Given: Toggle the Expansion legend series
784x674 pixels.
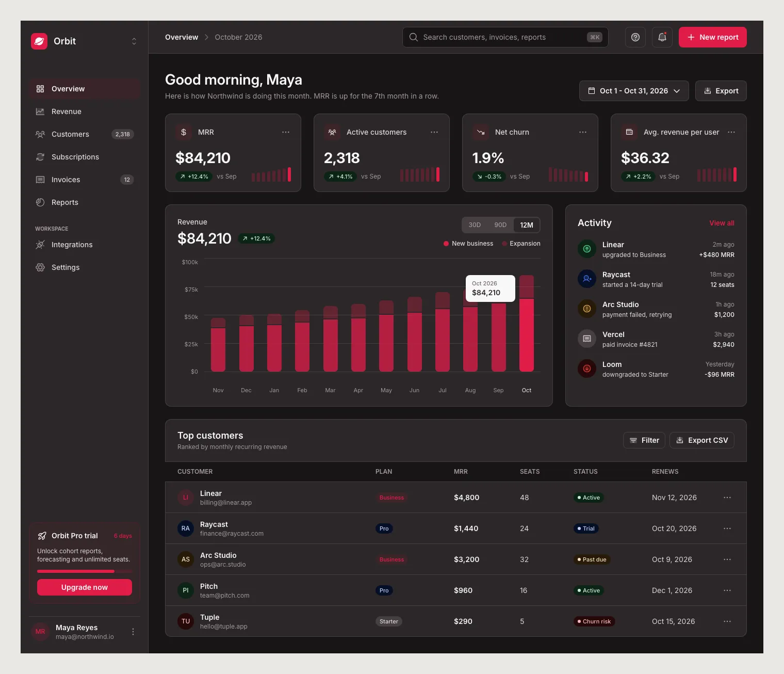Looking at the screenshot, I should tap(521, 244).
